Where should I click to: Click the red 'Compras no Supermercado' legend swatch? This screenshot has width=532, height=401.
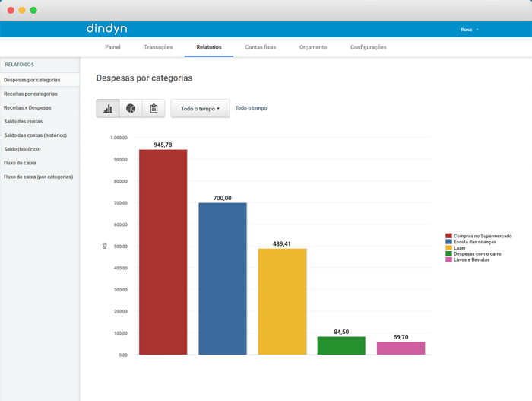448,236
